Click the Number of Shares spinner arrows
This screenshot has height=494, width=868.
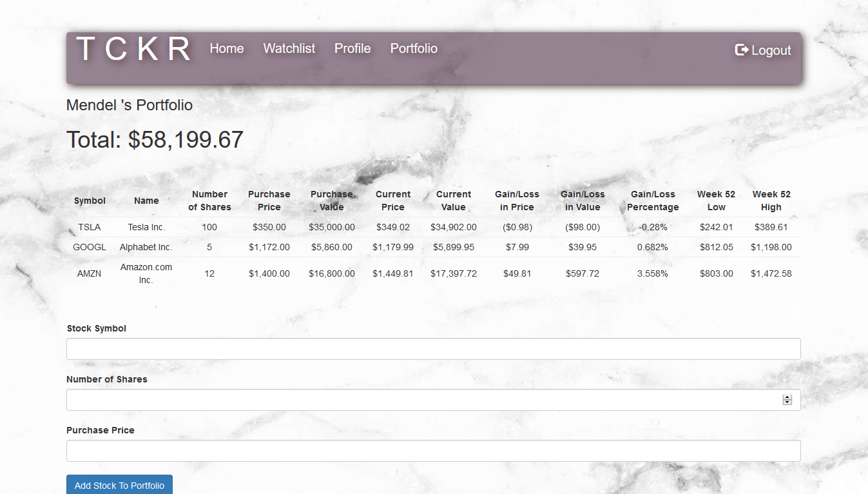pyautogui.click(x=787, y=400)
